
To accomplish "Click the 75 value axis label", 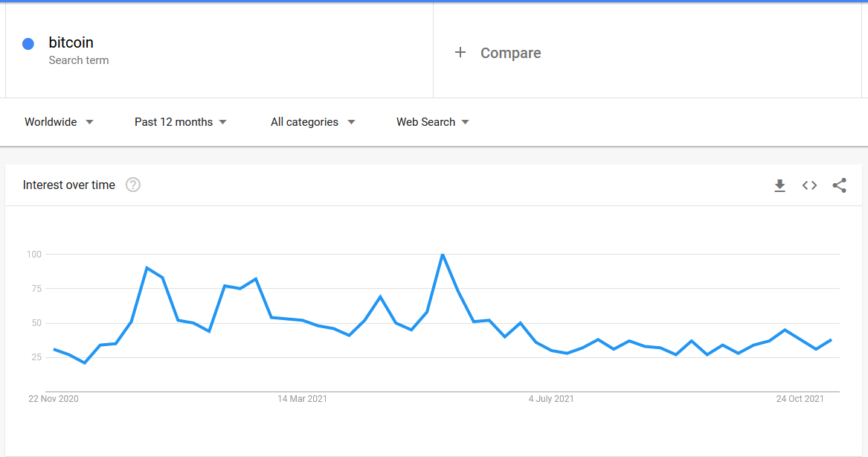I will [x=36, y=289].
